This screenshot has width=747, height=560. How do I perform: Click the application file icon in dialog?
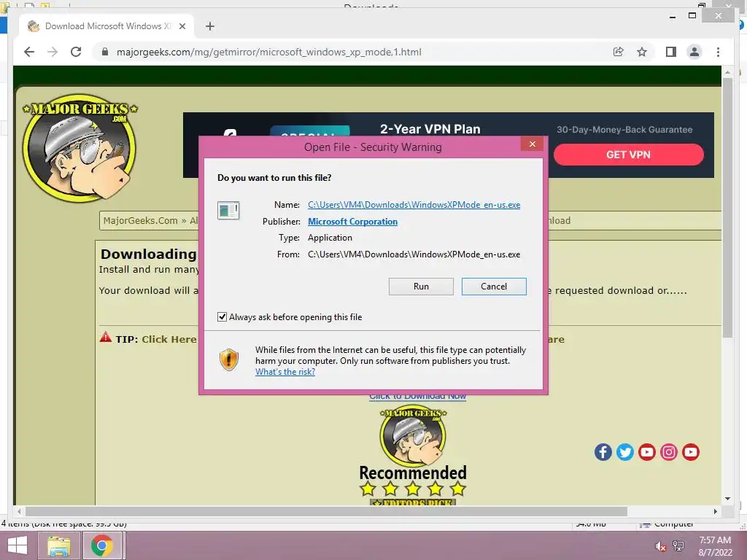(x=228, y=210)
